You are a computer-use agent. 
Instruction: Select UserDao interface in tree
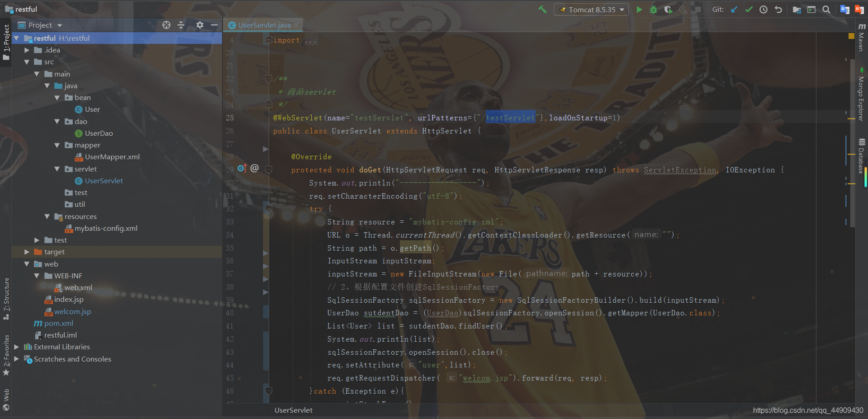pyautogui.click(x=99, y=133)
